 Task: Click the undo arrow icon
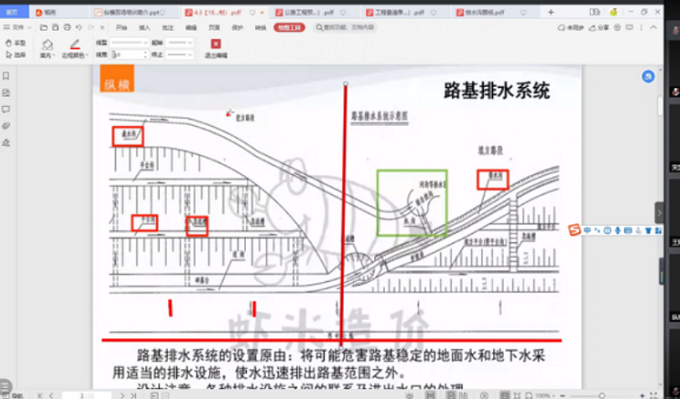[78, 27]
